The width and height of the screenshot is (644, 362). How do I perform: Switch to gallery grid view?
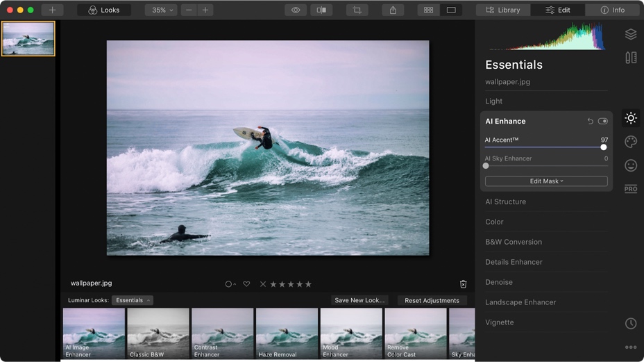(428, 10)
